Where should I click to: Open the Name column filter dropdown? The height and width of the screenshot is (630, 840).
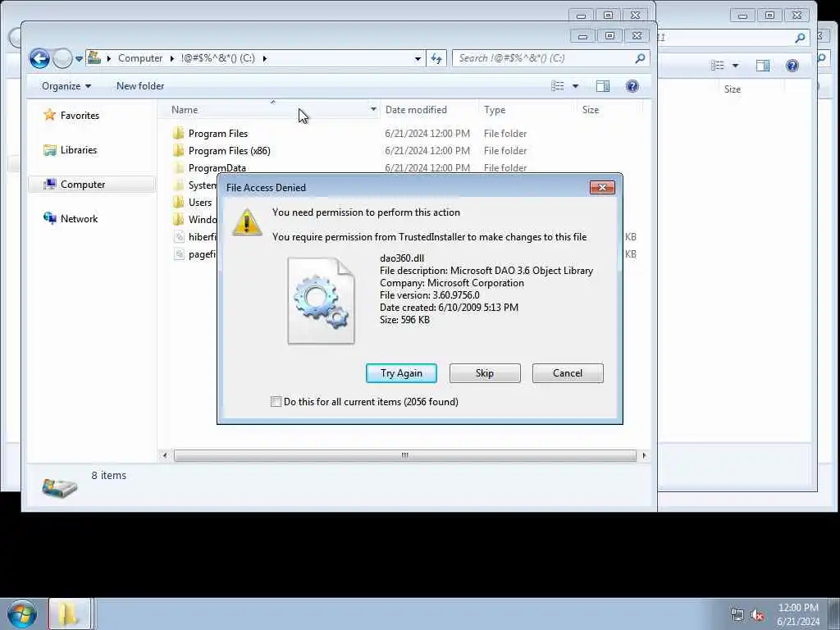point(373,109)
